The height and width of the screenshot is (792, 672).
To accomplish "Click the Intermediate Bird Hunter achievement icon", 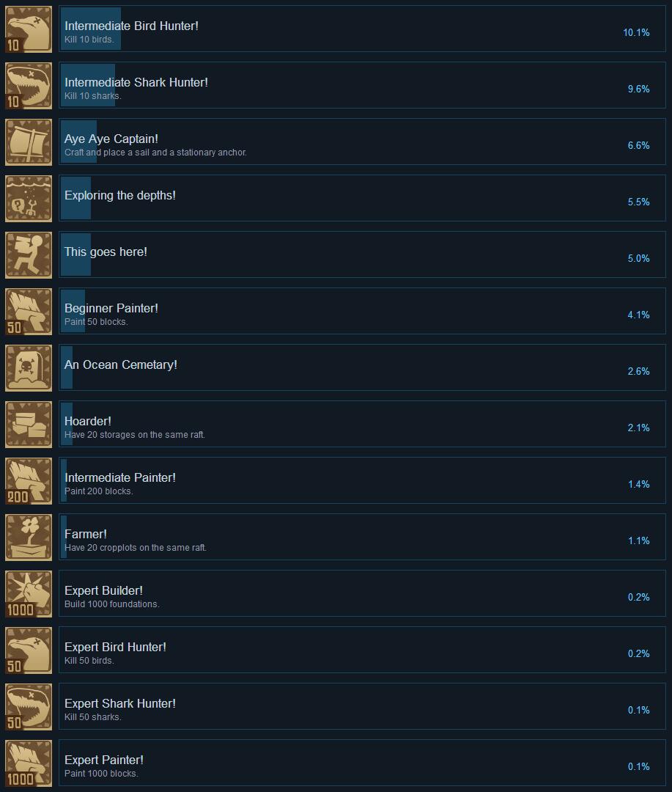I will point(29,29).
